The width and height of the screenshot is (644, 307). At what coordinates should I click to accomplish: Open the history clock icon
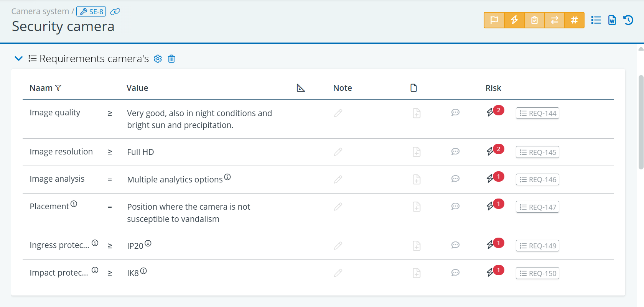click(628, 20)
